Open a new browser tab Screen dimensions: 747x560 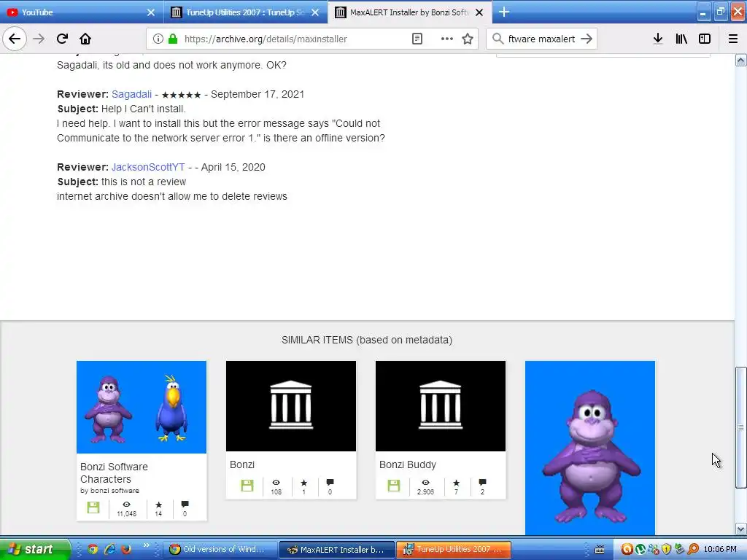point(504,12)
